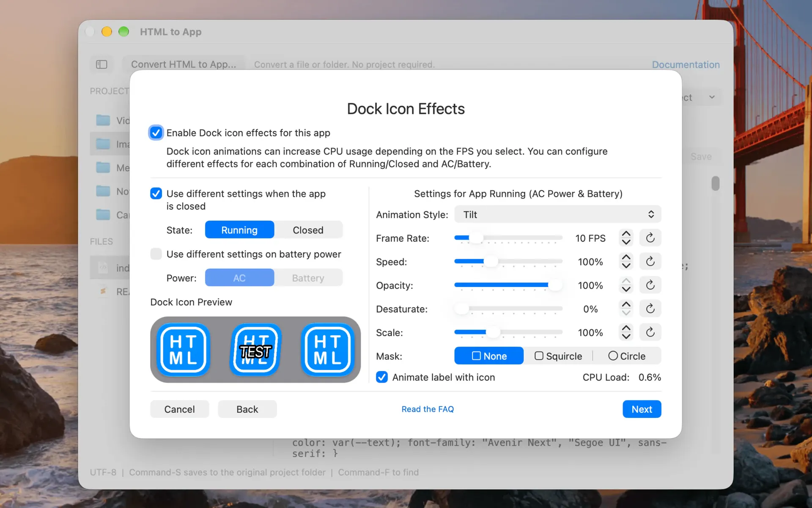Reset the Opacity value
812x508 pixels.
coord(650,285)
